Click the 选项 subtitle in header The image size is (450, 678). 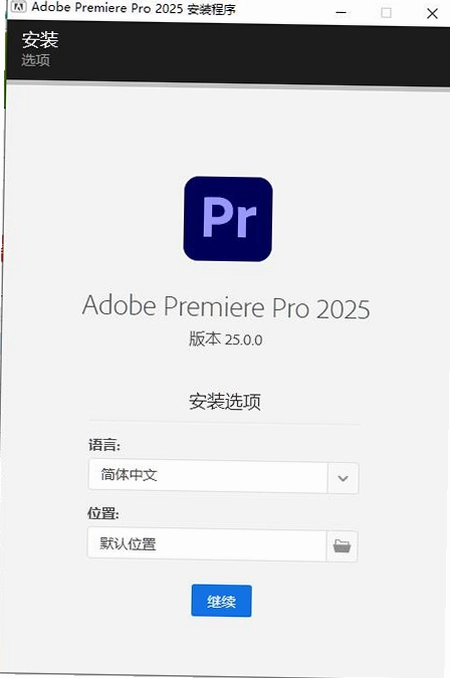[36, 60]
